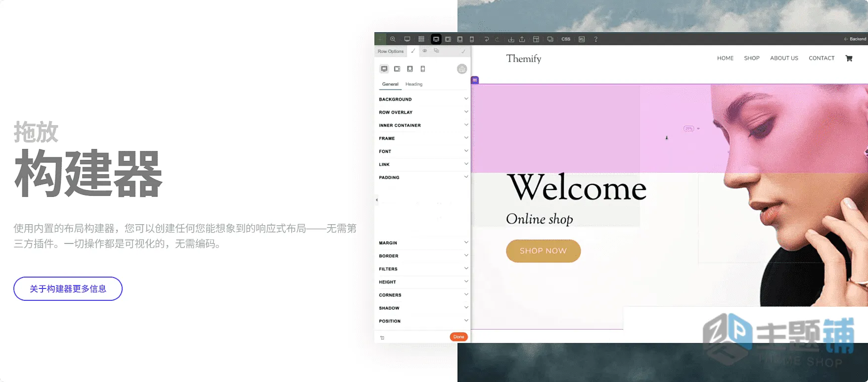
Task: Click the Online shop subheading text
Action: 539,219
